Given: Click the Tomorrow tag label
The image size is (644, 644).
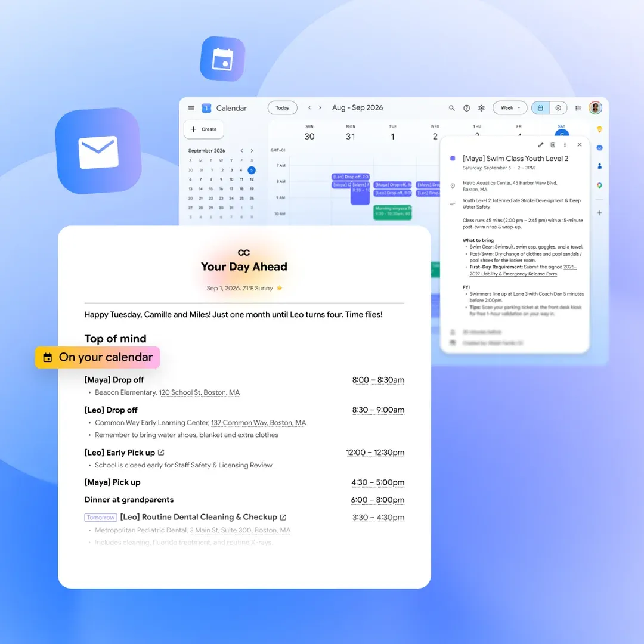Looking at the screenshot, I should pos(101,518).
